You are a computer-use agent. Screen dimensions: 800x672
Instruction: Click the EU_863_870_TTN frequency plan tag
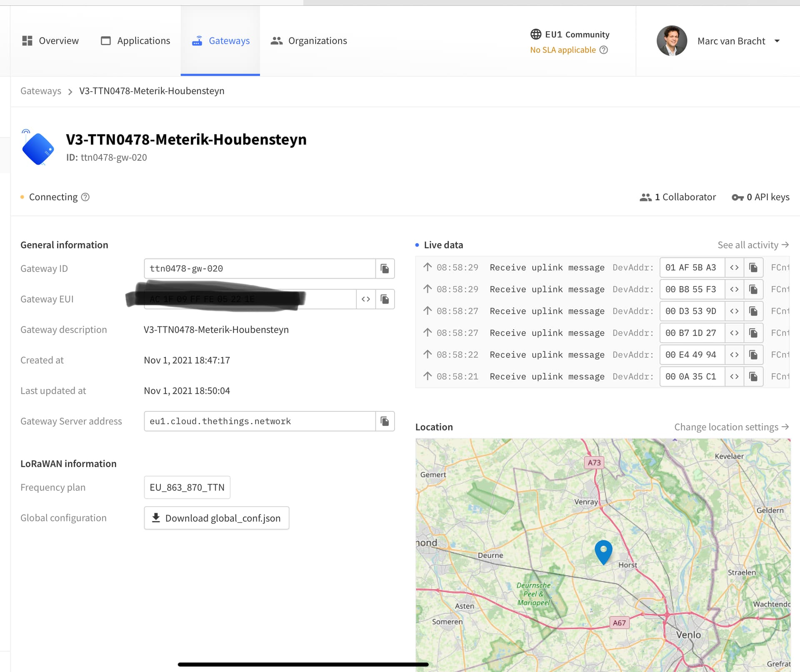click(187, 488)
